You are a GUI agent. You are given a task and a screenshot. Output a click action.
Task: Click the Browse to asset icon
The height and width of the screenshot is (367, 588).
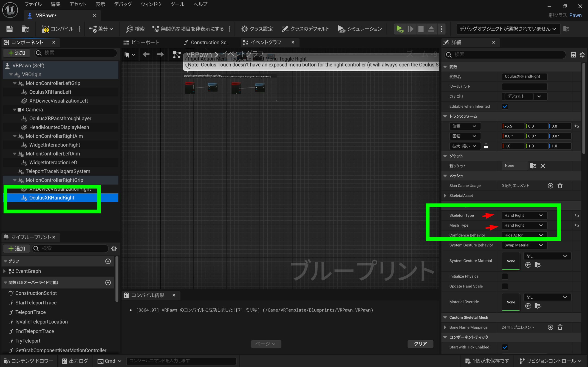pyautogui.click(x=25, y=29)
